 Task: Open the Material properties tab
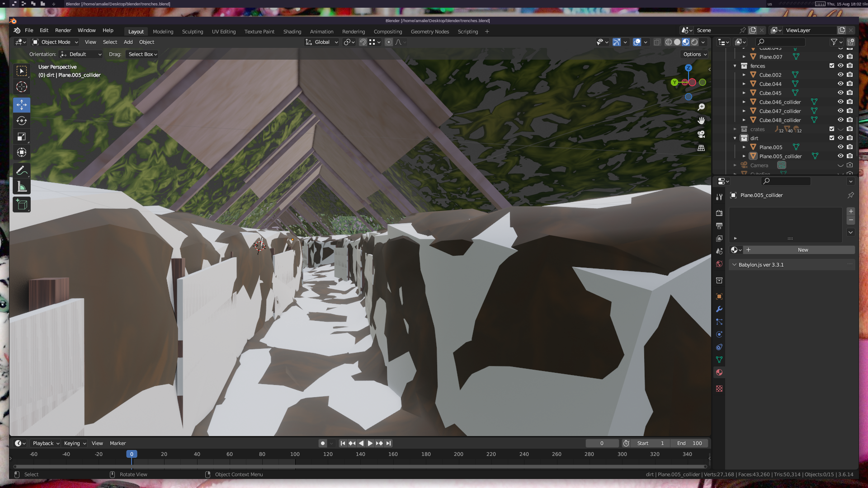coord(719,372)
